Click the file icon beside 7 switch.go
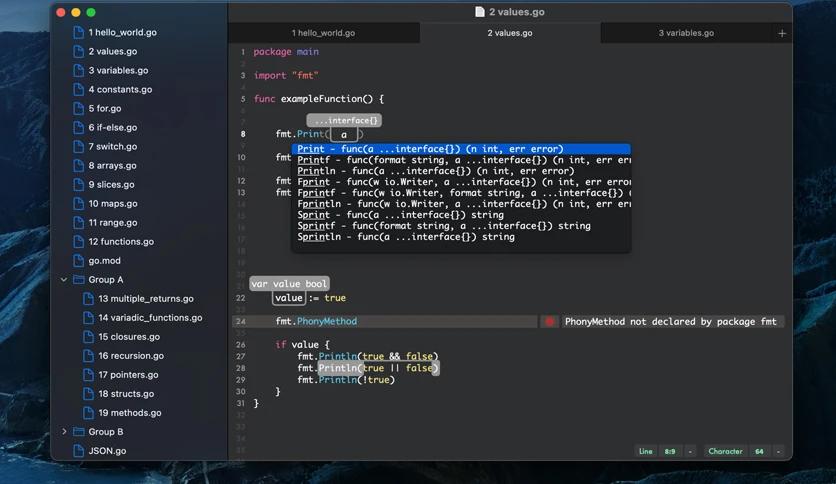 pos(78,147)
